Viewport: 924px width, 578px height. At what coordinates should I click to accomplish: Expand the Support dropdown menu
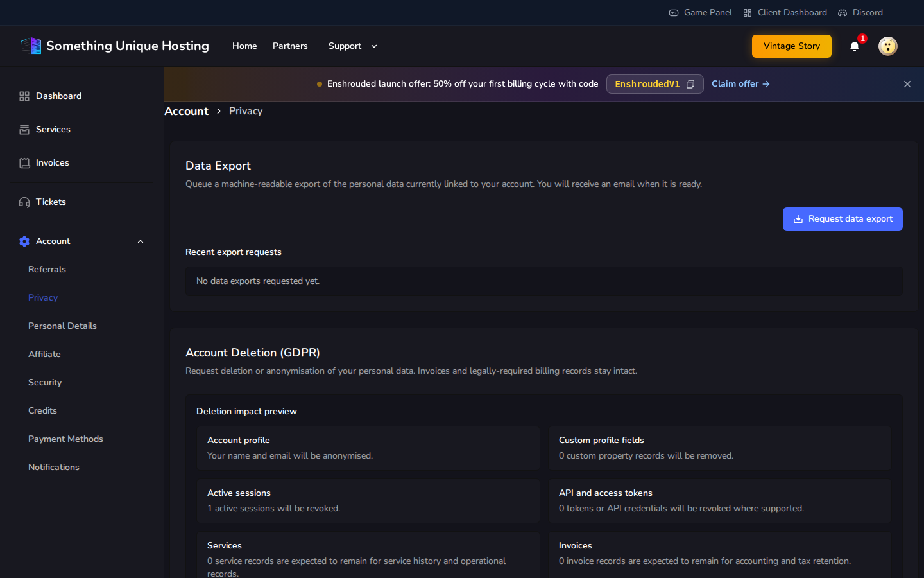tap(353, 46)
